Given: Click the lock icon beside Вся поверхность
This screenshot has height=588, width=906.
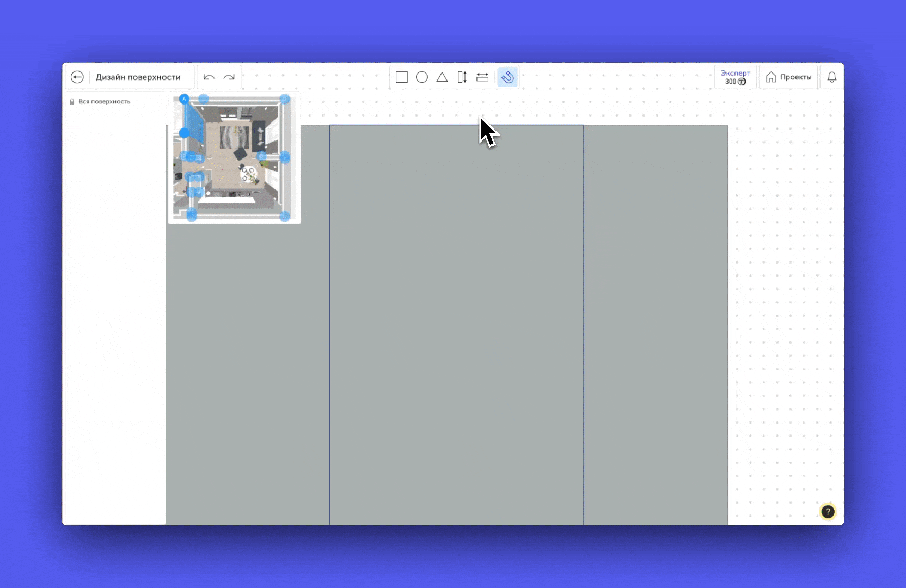Looking at the screenshot, I should [x=72, y=102].
